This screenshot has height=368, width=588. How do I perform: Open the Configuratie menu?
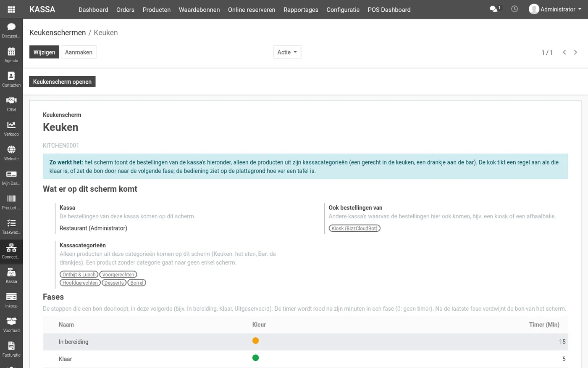343,10
